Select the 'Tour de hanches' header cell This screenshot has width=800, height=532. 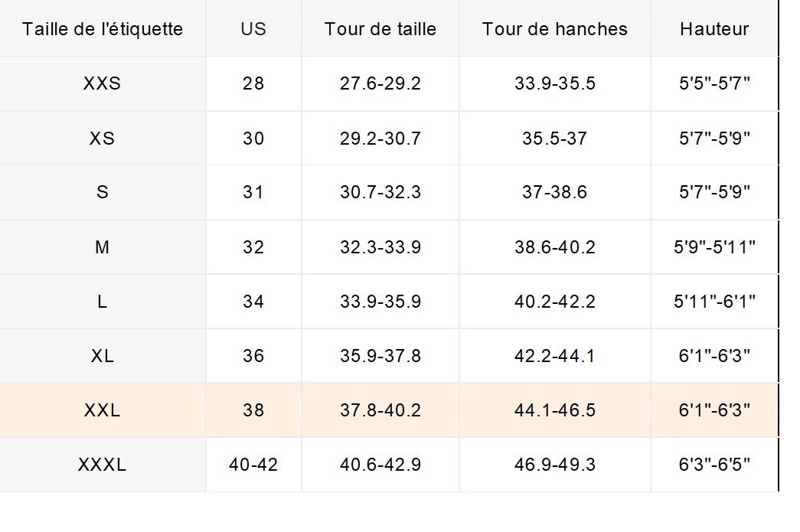coord(555,29)
